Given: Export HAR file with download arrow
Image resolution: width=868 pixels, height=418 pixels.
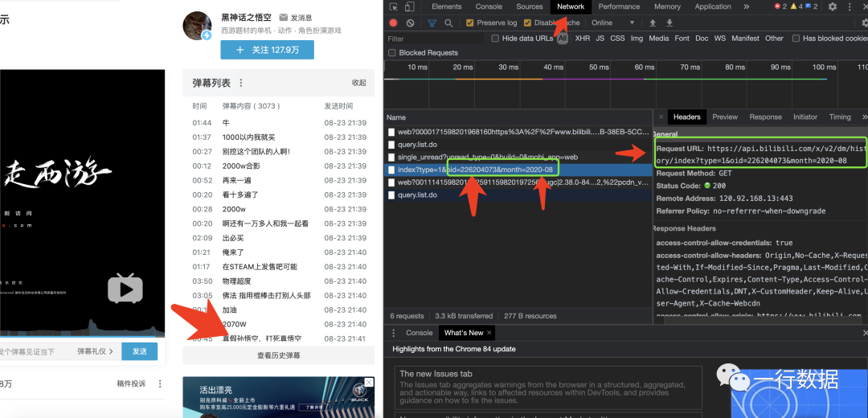Looking at the screenshot, I should coord(669,23).
